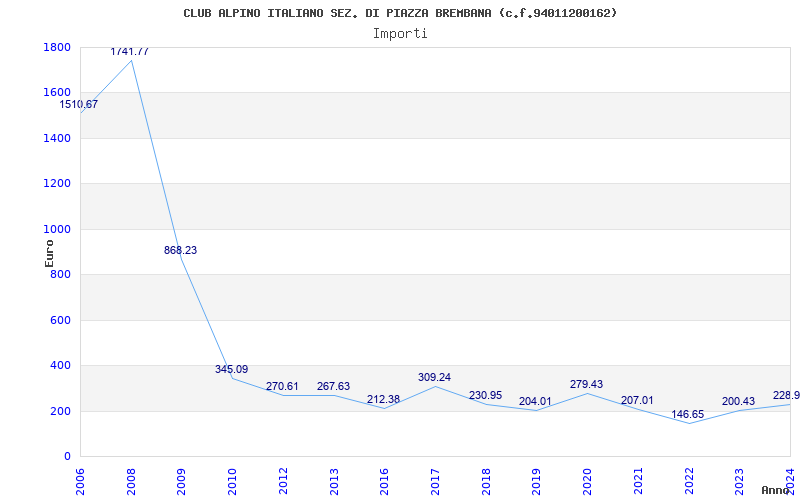Screen dimensions: 800x500
Task: Click the 2024 year label
Action: pyautogui.click(x=790, y=482)
